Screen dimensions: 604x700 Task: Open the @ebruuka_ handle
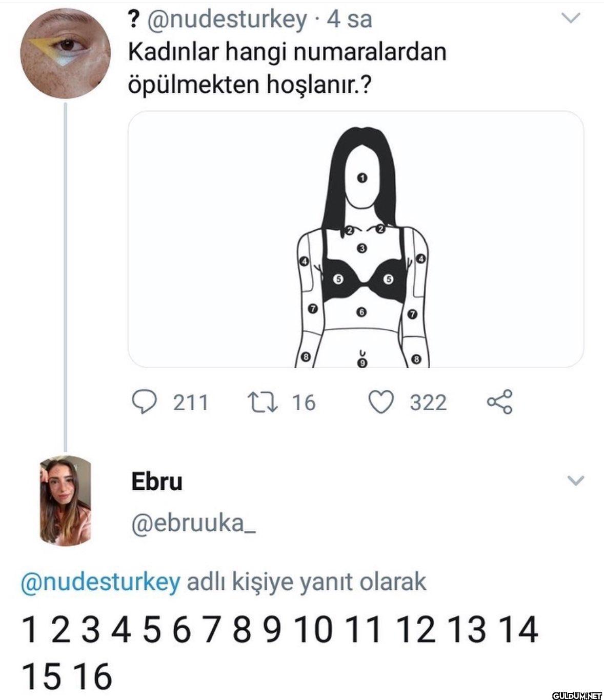(x=193, y=524)
